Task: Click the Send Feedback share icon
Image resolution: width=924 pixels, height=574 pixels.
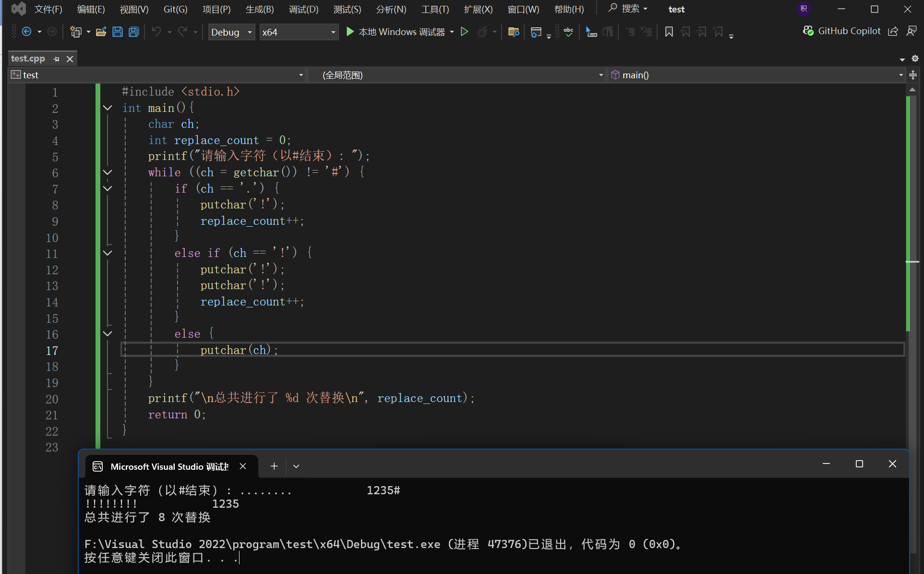Action: click(x=893, y=32)
